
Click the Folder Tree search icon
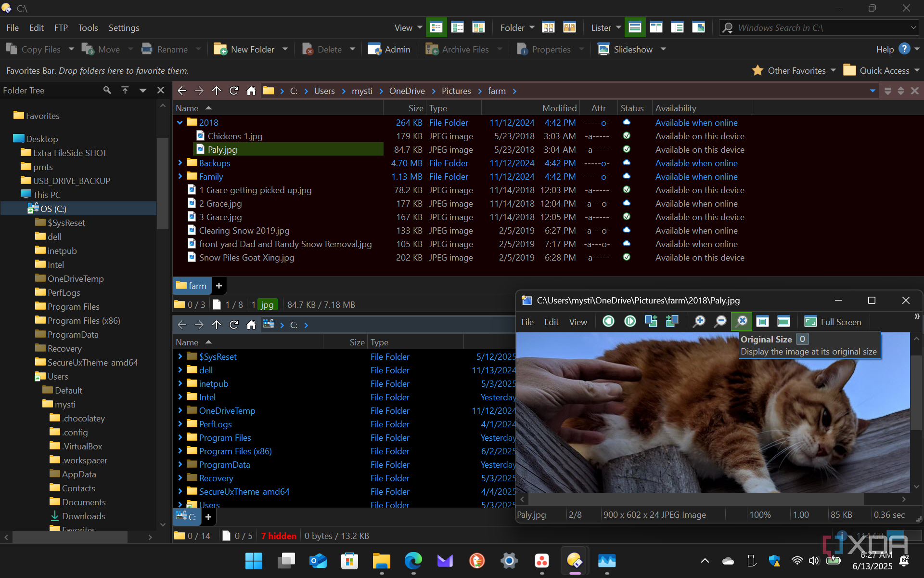pyautogui.click(x=107, y=90)
